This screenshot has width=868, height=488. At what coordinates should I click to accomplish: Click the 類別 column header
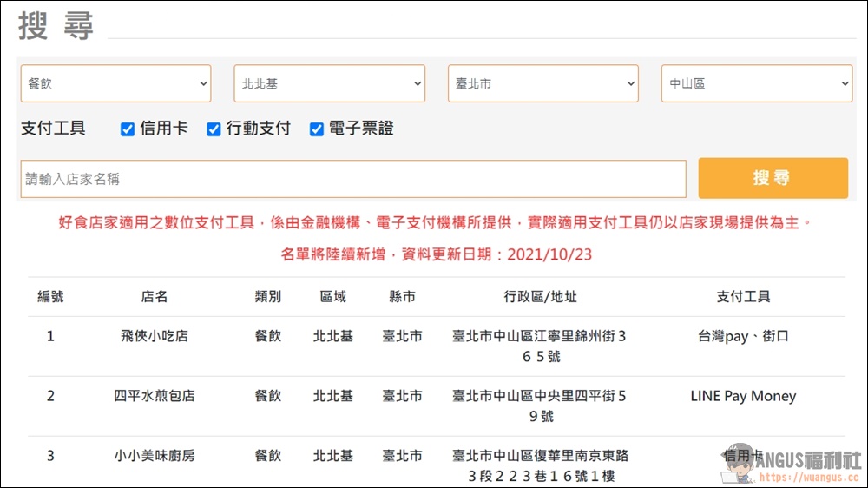(267, 297)
